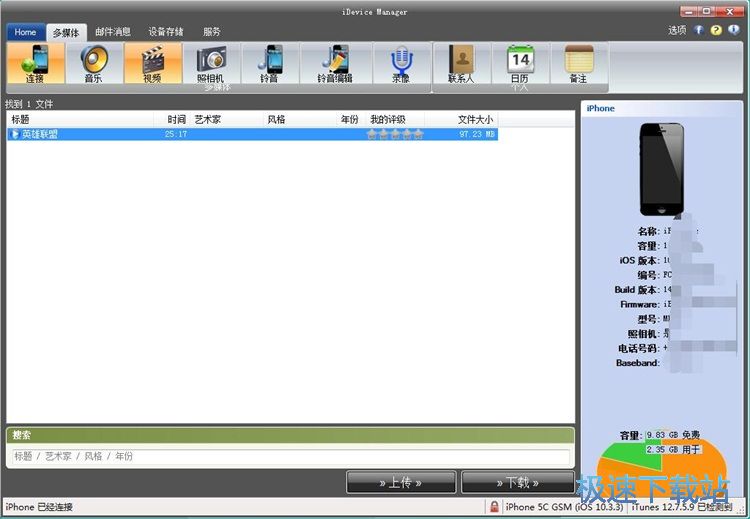Sort list by the 风格 column header
Image resolution: width=750 pixels, height=519 pixels.
[x=299, y=120]
